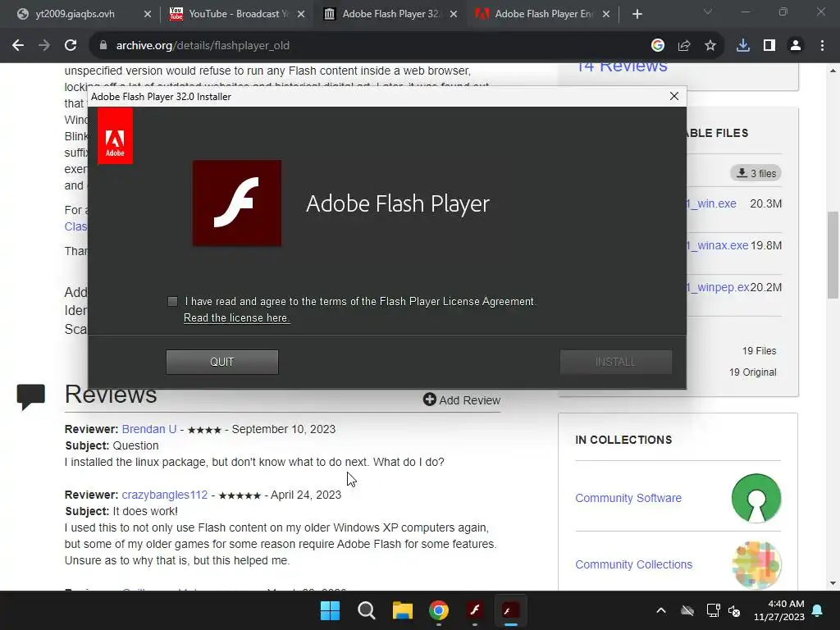Click the network display tray icon

(713, 610)
